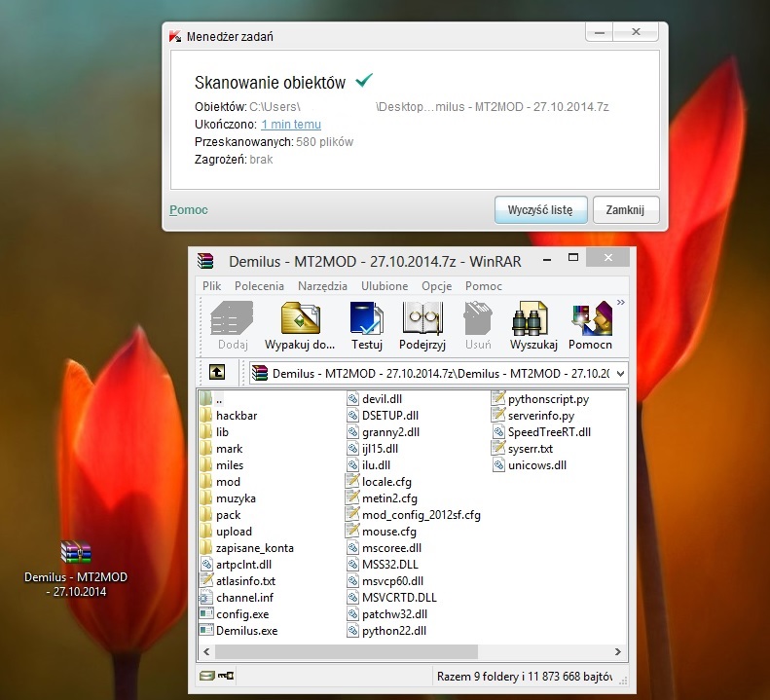Select patchw32.dll in the file list
This screenshot has height=700, width=770.
387,614
